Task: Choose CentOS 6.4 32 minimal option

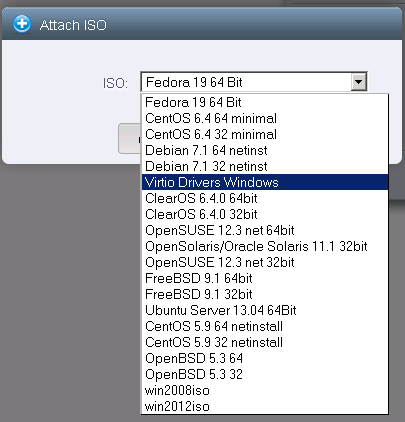Action: click(x=265, y=134)
